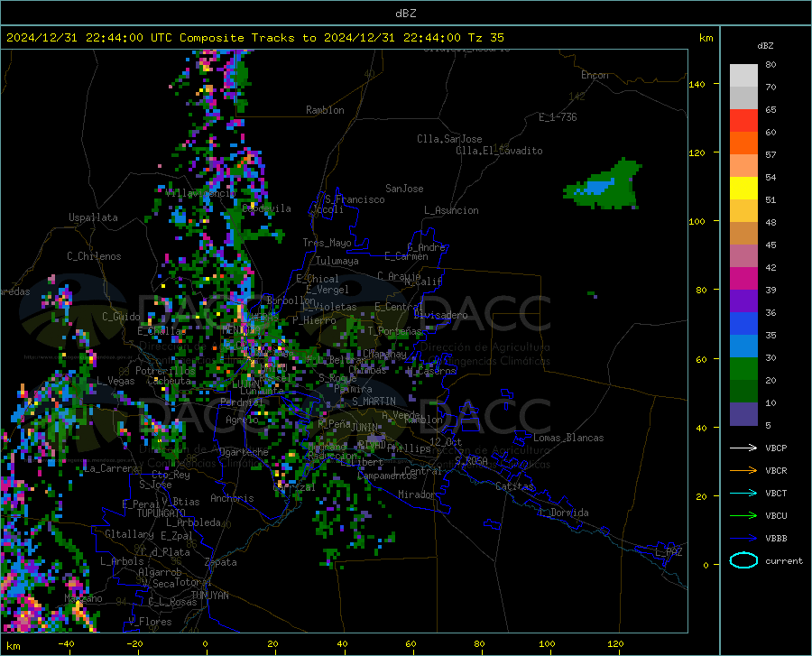
Task: Click the -40 tick on horizontal km axis
Action: click(x=66, y=643)
